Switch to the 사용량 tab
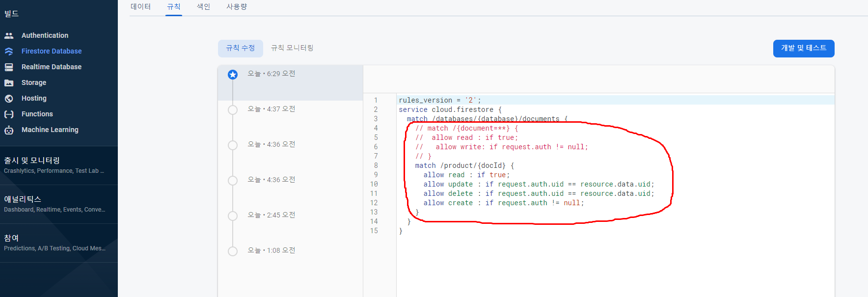Screen dimensions: 868x297 [x=237, y=7]
